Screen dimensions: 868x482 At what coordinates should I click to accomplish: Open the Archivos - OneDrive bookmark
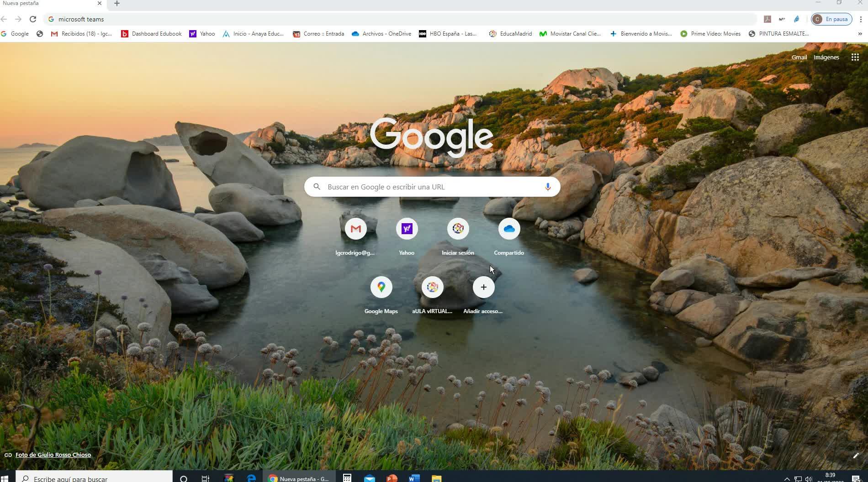[x=381, y=34]
